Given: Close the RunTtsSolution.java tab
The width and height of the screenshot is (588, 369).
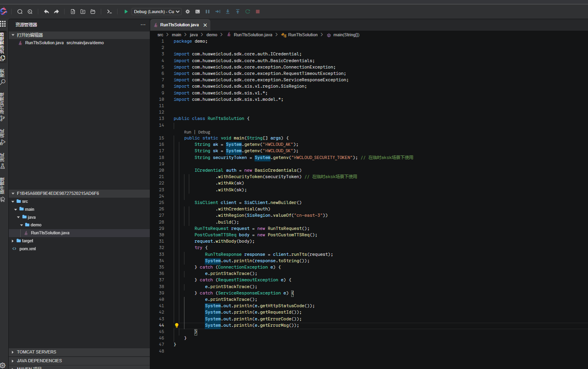Looking at the screenshot, I should [x=205, y=25].
